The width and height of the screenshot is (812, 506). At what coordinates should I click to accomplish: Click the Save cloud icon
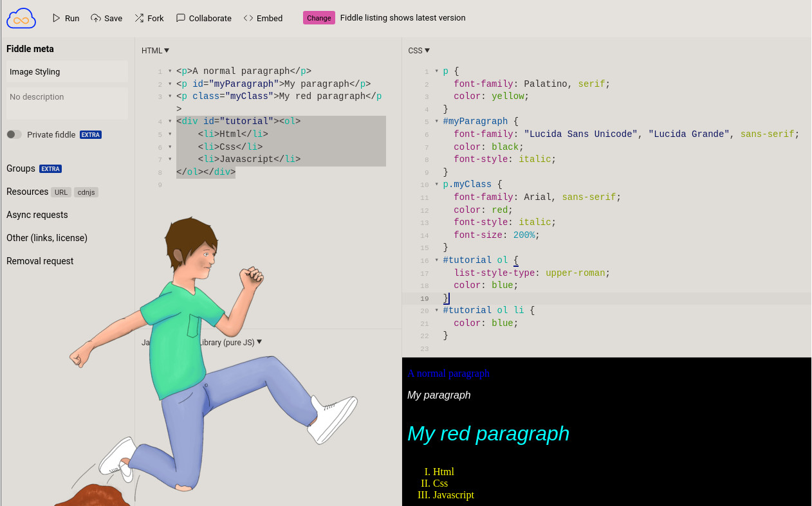pos(95,18)
